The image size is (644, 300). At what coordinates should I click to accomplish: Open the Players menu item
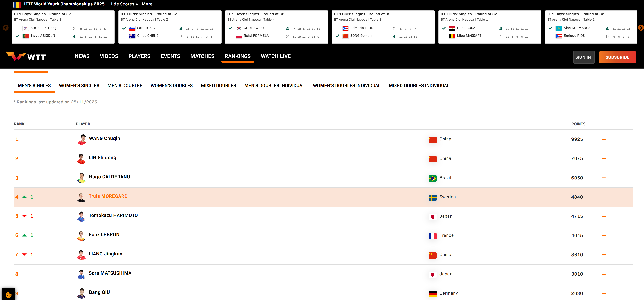coord(139,56)
